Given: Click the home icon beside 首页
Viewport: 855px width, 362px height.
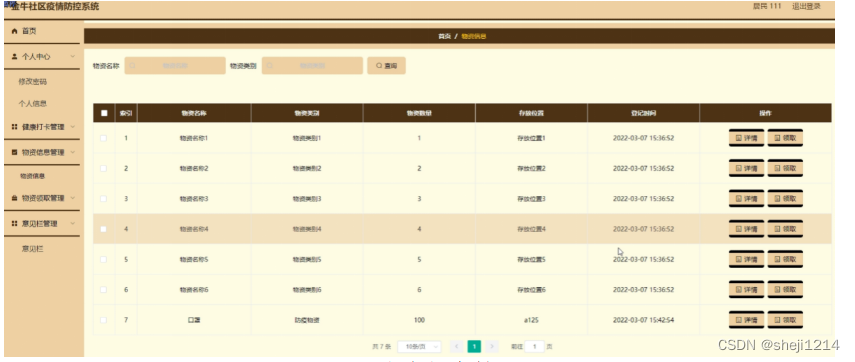Looking at the screenshot, I should coord(15,32).
